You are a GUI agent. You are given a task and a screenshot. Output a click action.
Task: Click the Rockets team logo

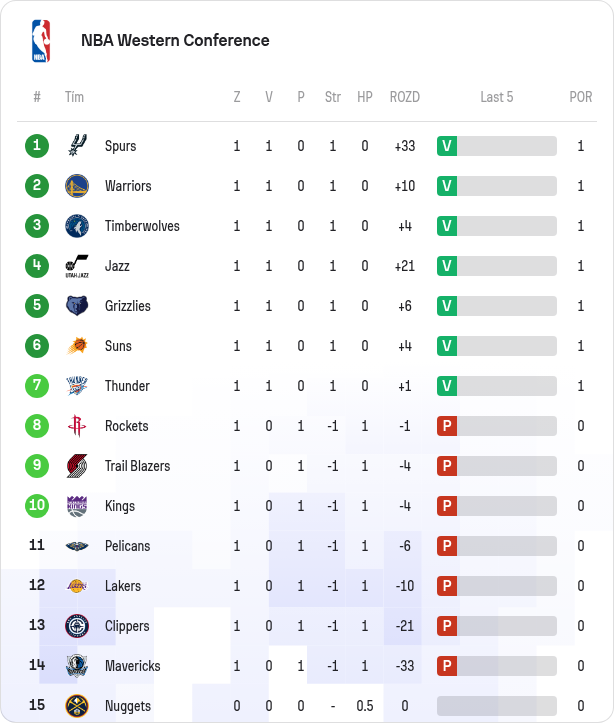click(77, 426)
